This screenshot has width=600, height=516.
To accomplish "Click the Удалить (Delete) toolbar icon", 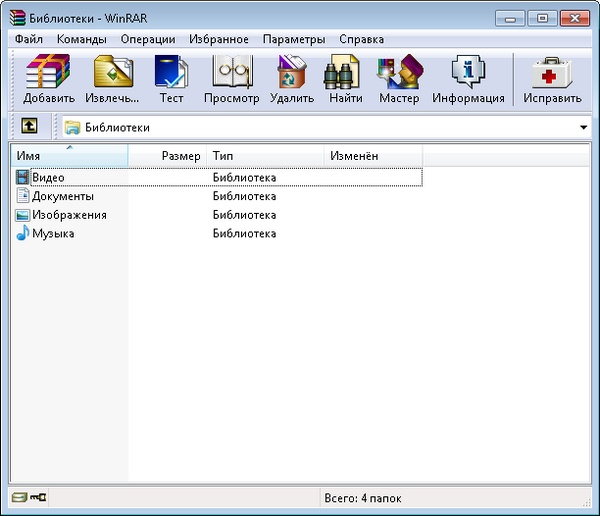I will tap(292, 72).
